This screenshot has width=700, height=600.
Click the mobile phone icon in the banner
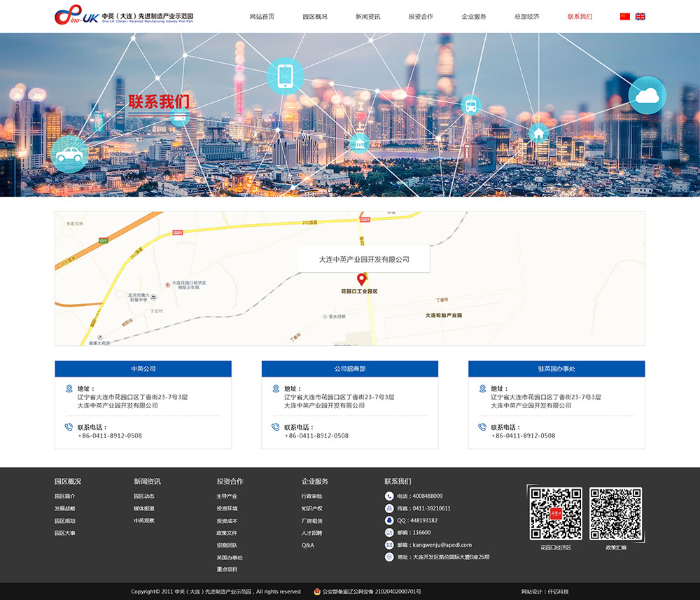coord(284,77)
